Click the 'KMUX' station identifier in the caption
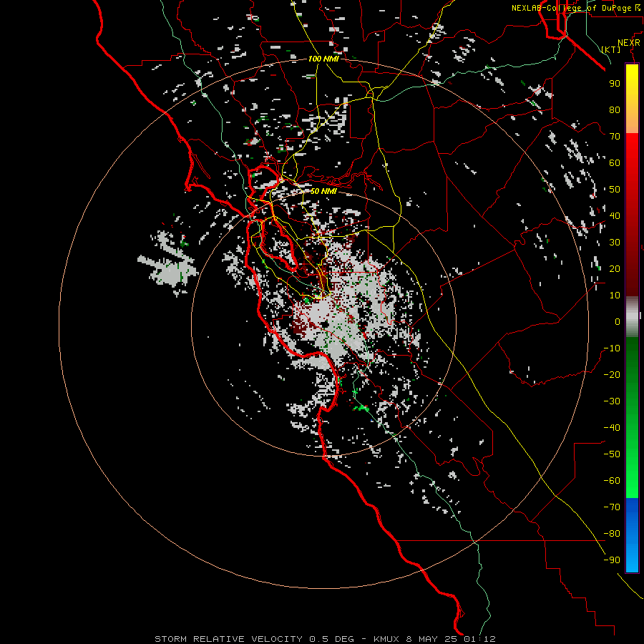 [x=386, y=639]
